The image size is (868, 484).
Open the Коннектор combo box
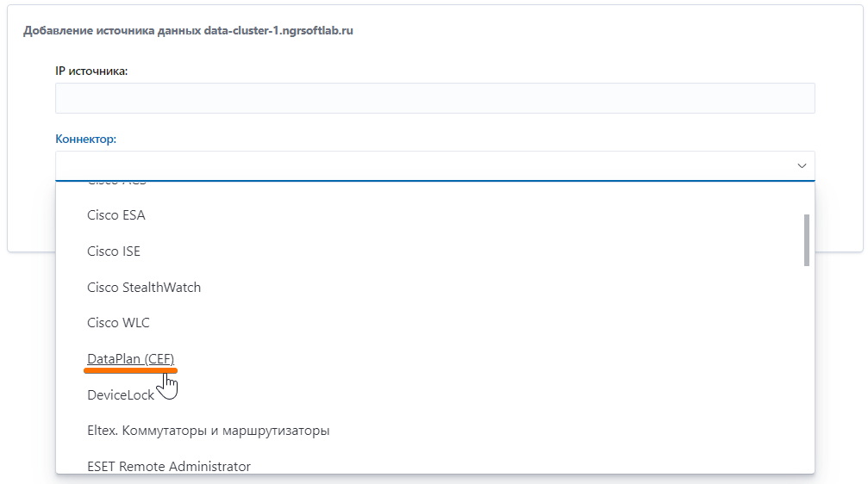tap(434, 166)
